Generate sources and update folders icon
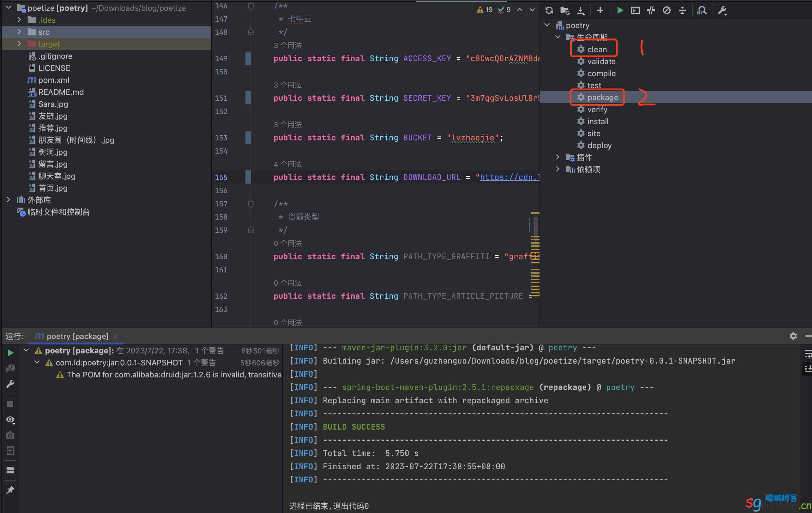The height and width of the screenshot is (513, 812). (x=565, y=10)
